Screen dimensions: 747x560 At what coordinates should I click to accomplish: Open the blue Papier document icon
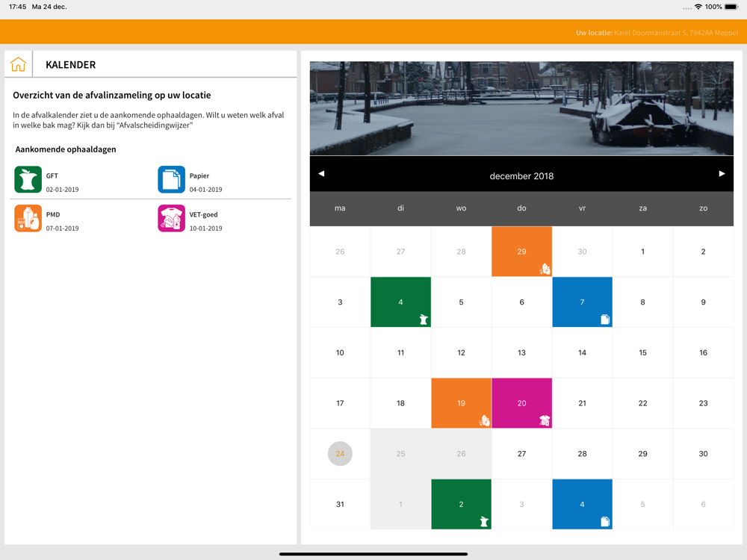(x=172, y=179)
